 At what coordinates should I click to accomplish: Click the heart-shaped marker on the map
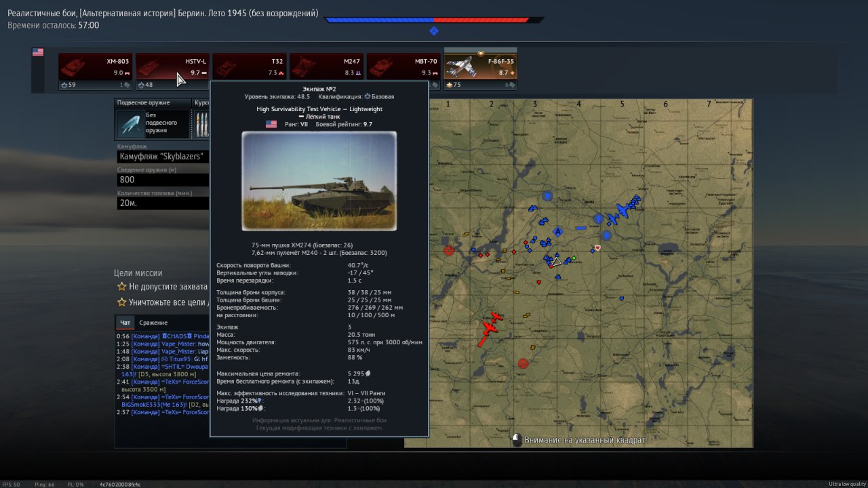click(597, 248)
